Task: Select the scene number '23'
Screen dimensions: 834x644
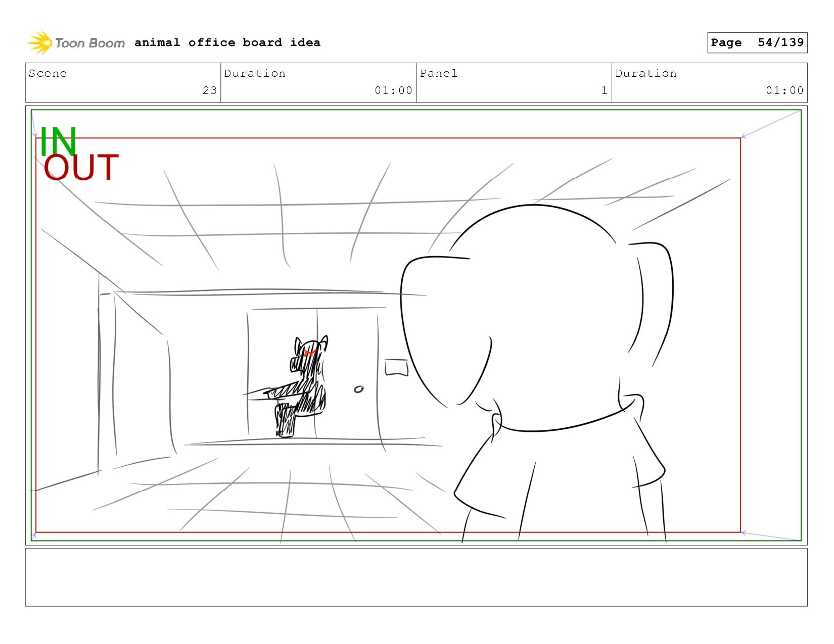Action: (x=210, y=90)
